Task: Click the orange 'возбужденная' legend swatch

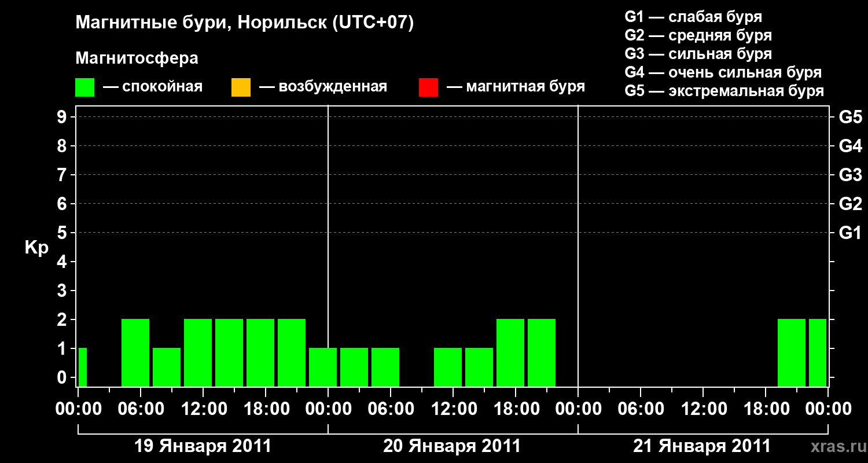Action: click(241, 87)
